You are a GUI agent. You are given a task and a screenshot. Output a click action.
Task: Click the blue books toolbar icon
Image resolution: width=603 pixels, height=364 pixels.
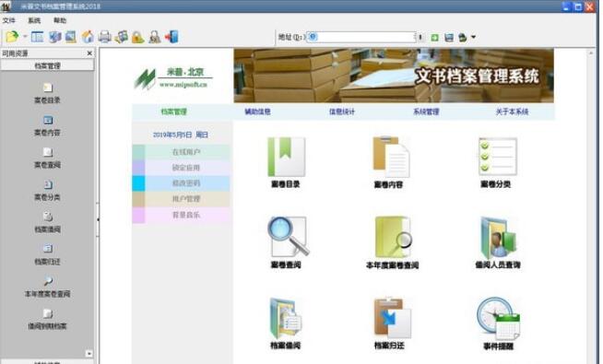coord(55,37)
